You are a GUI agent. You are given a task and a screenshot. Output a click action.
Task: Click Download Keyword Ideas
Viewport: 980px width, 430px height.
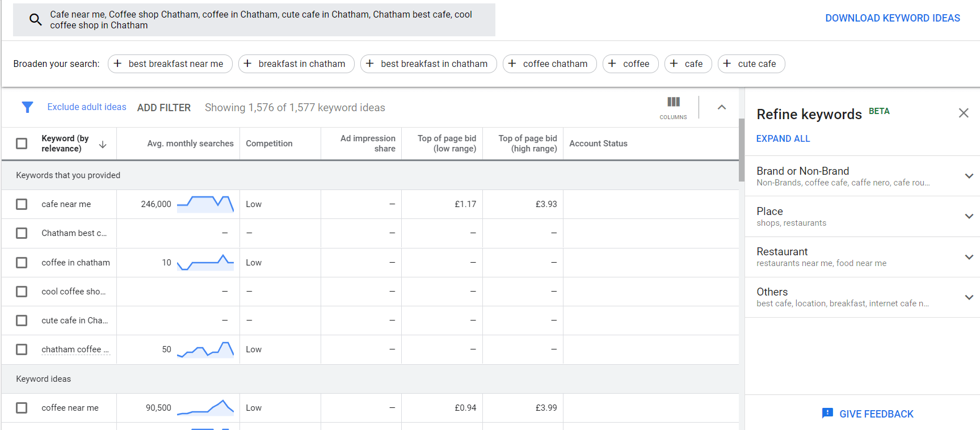[x=892, y=18]
